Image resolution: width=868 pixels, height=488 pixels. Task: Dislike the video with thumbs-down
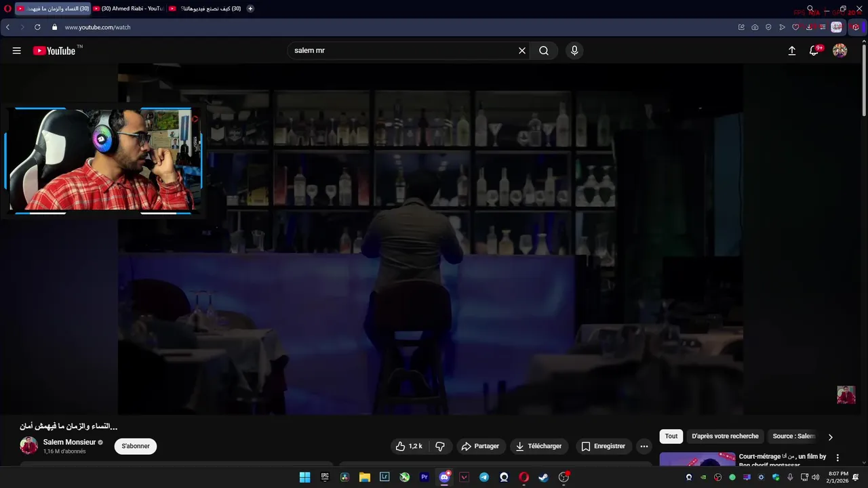[x=439, y=446]
